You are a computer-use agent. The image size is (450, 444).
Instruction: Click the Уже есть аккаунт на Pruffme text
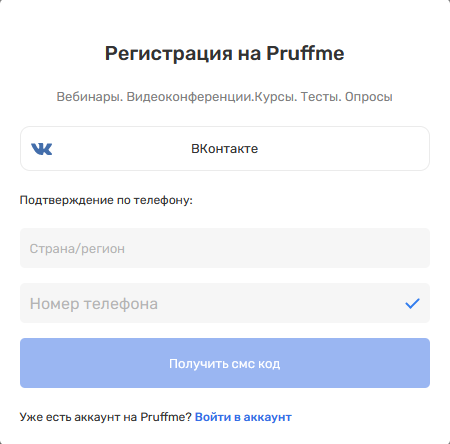[106, 417]
